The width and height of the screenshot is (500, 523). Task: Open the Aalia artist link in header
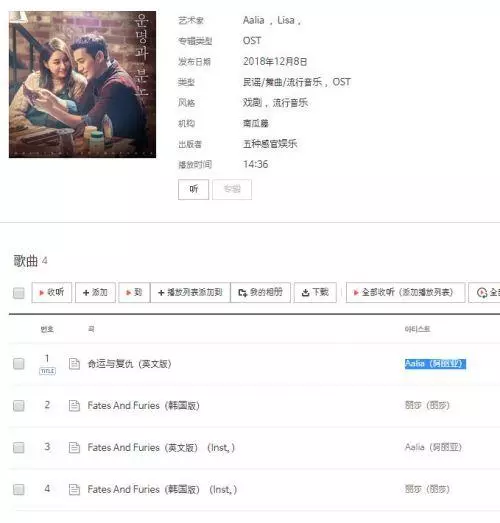pyautogui.click(x=254, y=20)
